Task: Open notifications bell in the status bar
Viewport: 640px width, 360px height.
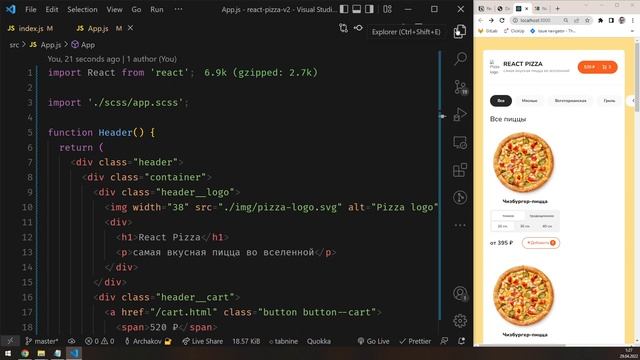Action: click(462, 341)
